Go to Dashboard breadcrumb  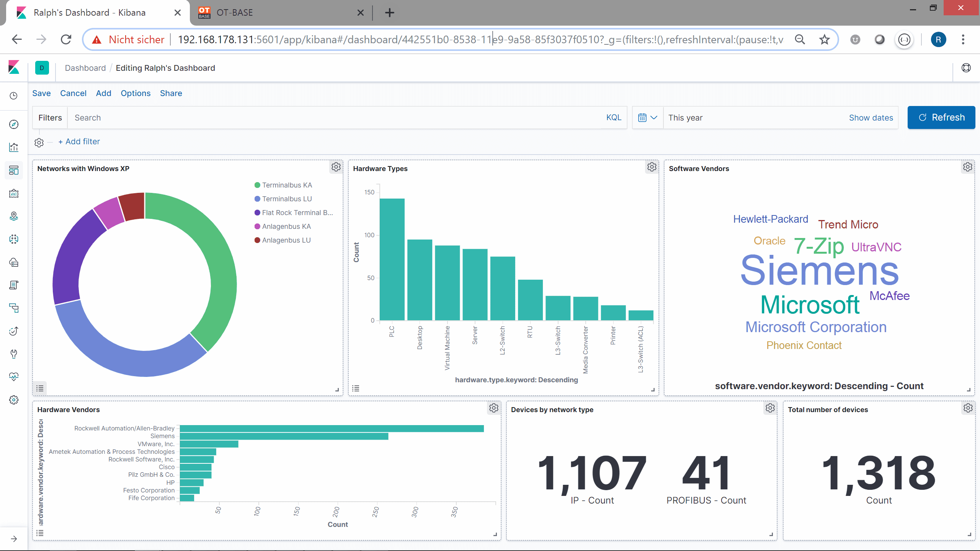pos(85,68)
